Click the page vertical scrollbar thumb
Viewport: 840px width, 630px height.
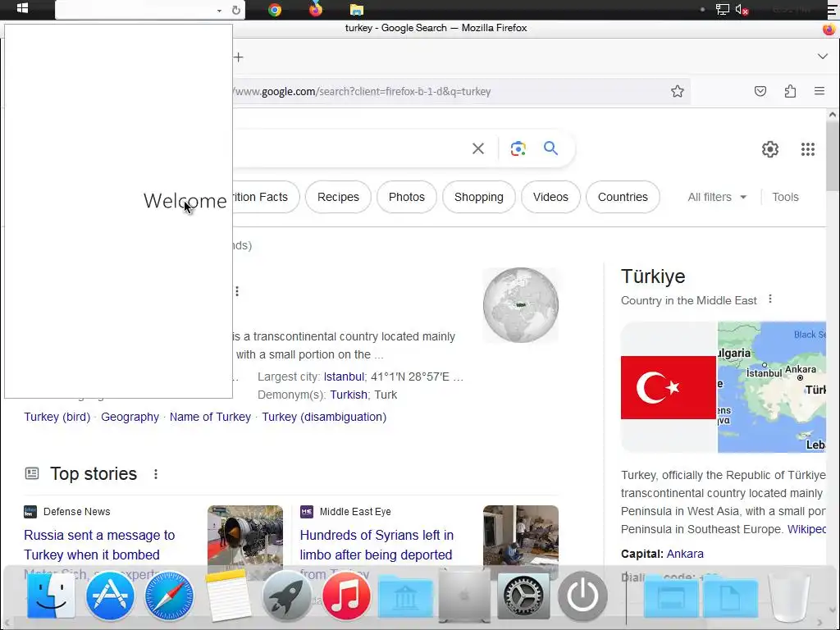coord(832,155)
